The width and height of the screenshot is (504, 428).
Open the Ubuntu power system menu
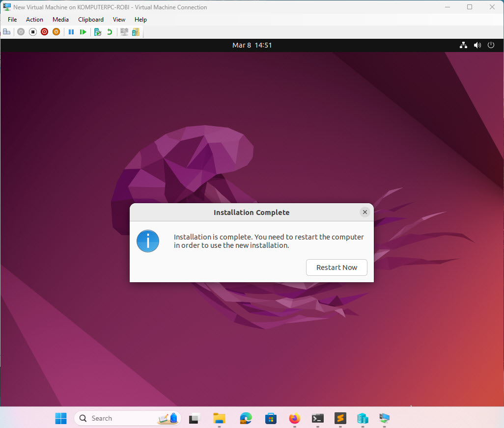pyautogui.click(x=491, y=45)
